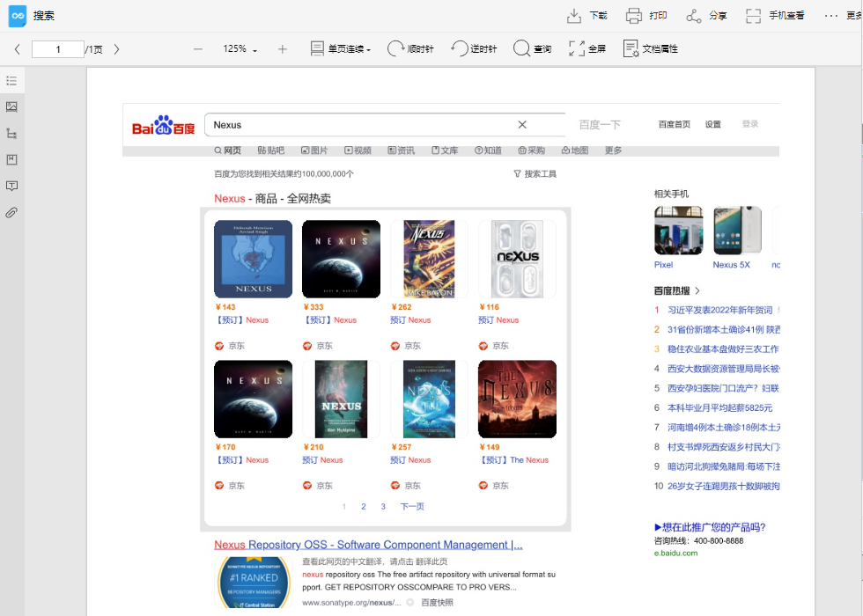
Task: Open the thumbnails image sidebar icon
Action: 11,106
